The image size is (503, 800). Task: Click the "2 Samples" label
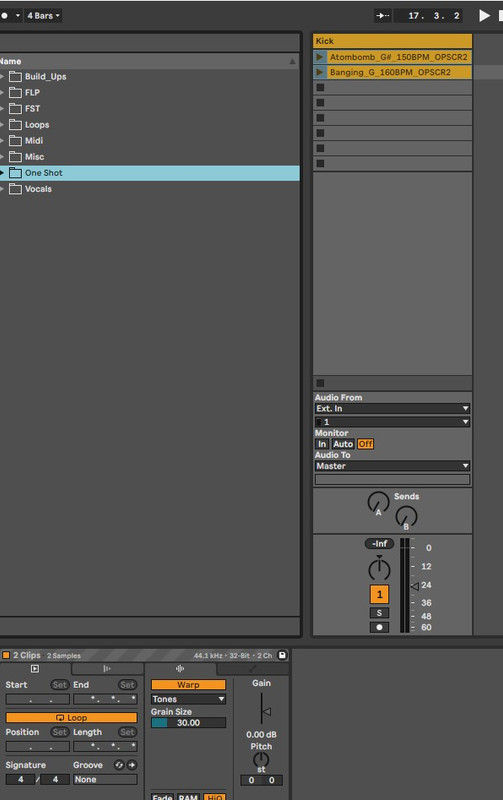64,656
